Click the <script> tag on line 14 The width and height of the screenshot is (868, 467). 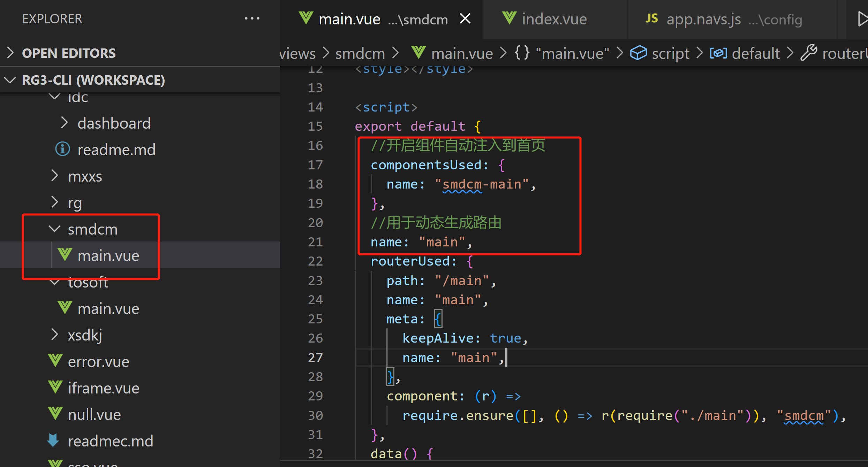[x=386, y=107]
